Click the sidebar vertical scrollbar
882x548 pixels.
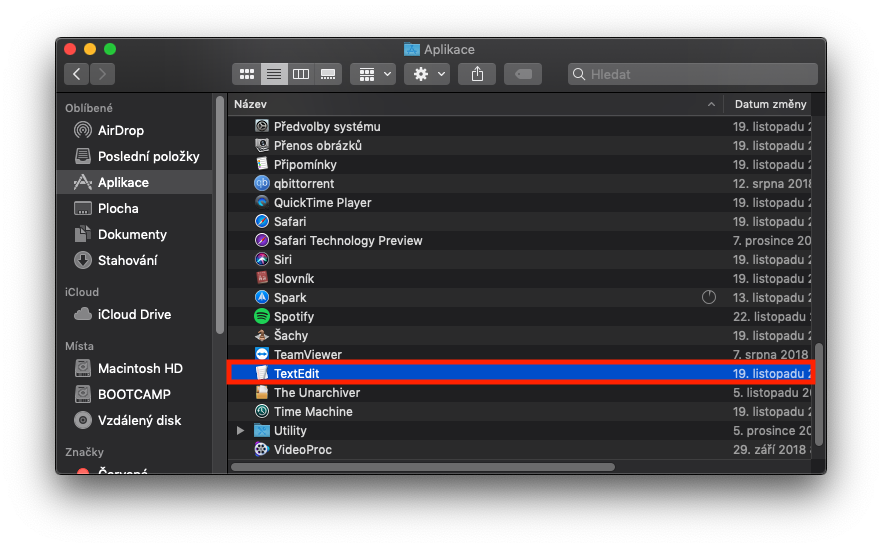point(219,217)
